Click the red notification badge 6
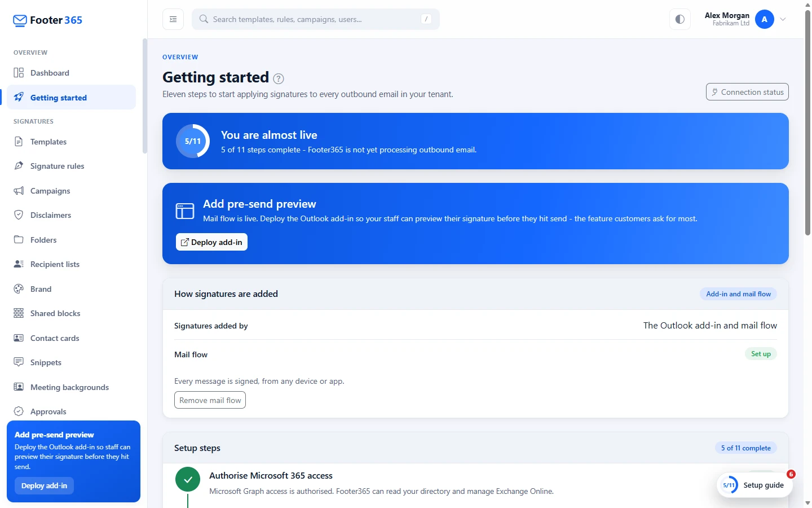Image resolution: width=812 pixels, height=508 pixels. pyautogui.click(x=791, y=474)
